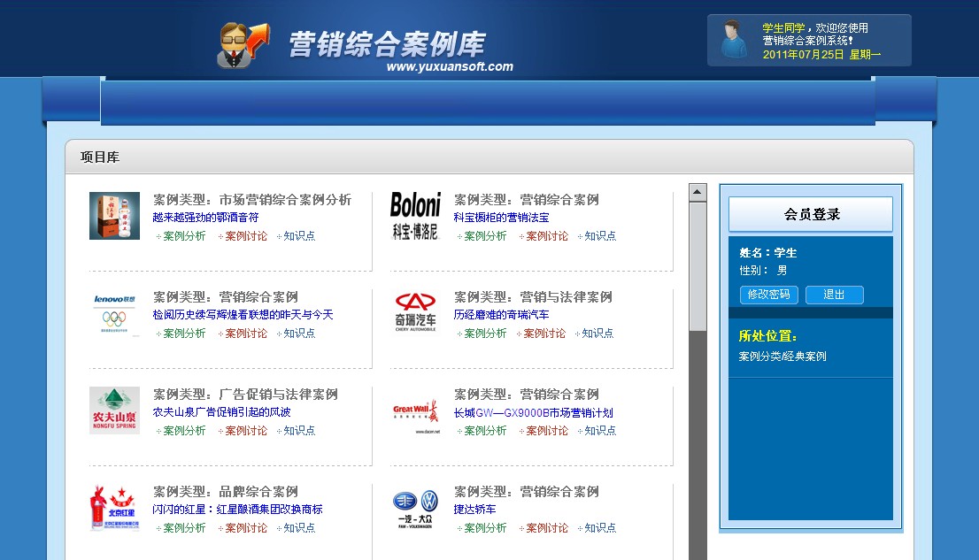The width and height of the screenshot is (979, 560).
Task: Click the Lenovo logo thumbnail
Action: tap(113, 314)
